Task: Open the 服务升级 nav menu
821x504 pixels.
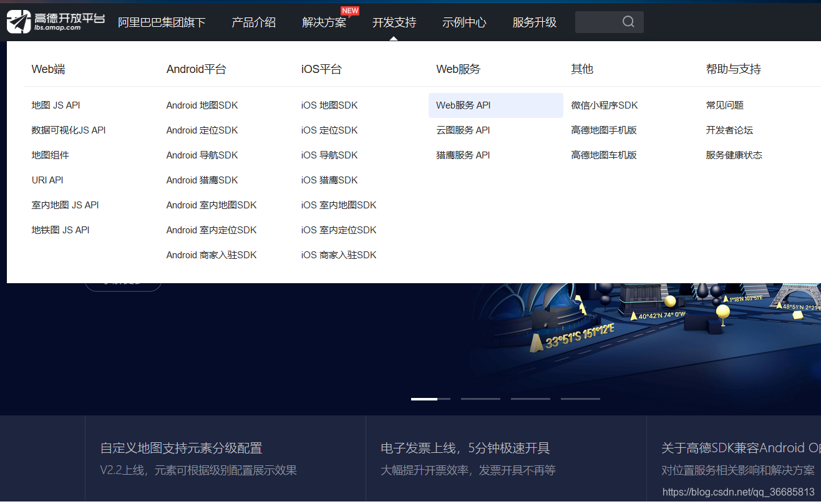Action: tap(535, 22)
